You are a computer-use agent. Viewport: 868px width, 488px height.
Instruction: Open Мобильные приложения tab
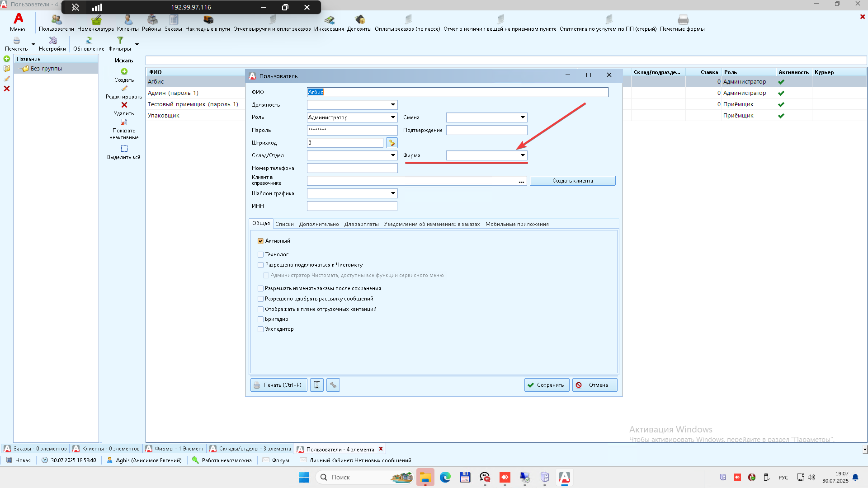(x=517, y=224)
